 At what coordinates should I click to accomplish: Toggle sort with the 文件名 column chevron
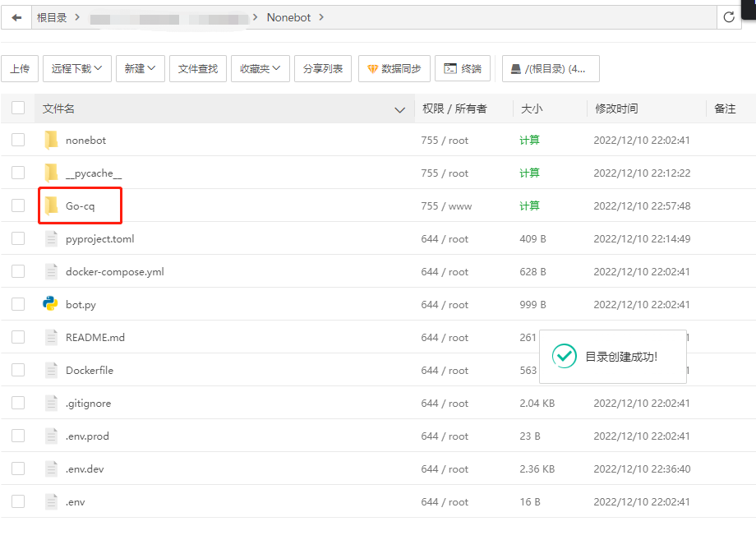[399, 110]
